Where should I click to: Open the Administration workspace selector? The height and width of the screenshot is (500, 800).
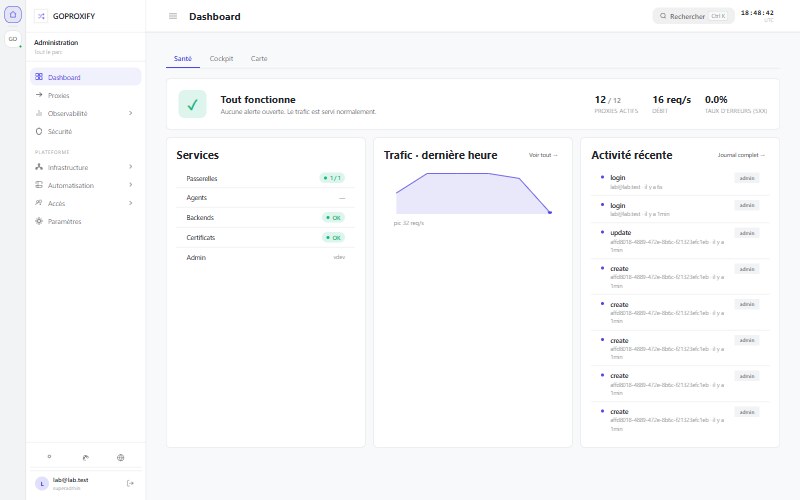(85, 46)
